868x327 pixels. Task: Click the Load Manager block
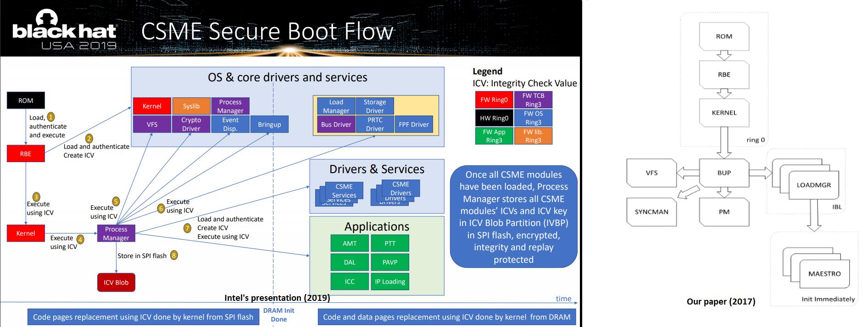coord(336,107)
